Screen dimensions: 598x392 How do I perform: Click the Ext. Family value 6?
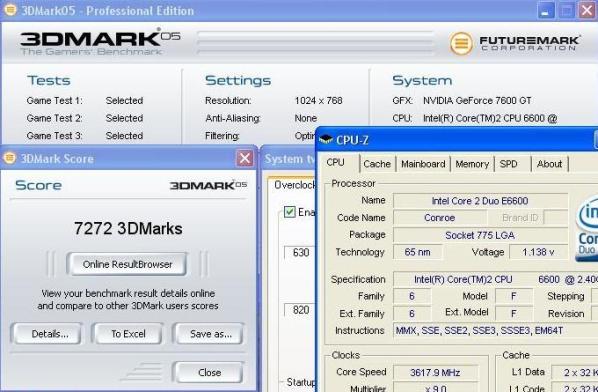(x=412, y=313)
